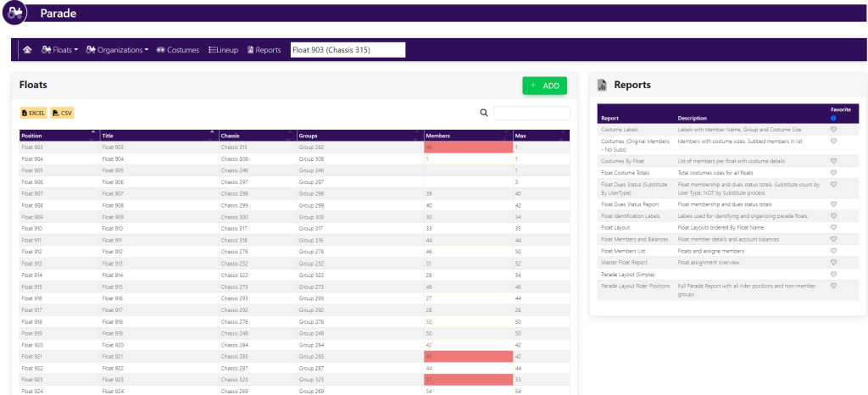
Task: Click the home icon in navbar
Action: (x=27, y=50)
